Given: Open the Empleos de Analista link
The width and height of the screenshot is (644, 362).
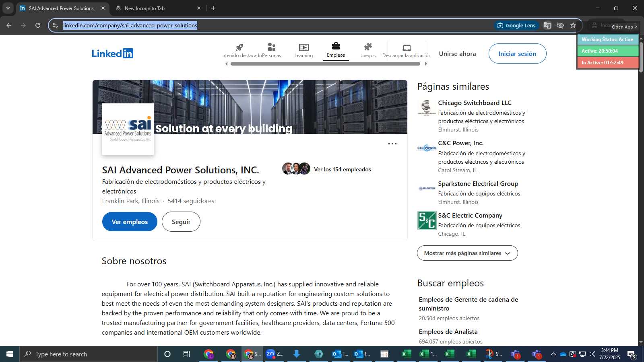Looking at the screenshot, I should click(x=448, y=331).
